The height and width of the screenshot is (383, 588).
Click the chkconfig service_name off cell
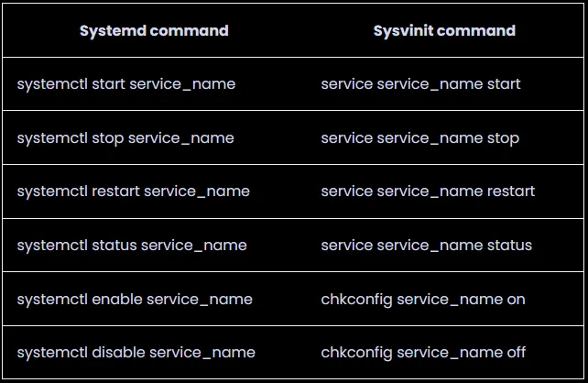coord(423,353)
